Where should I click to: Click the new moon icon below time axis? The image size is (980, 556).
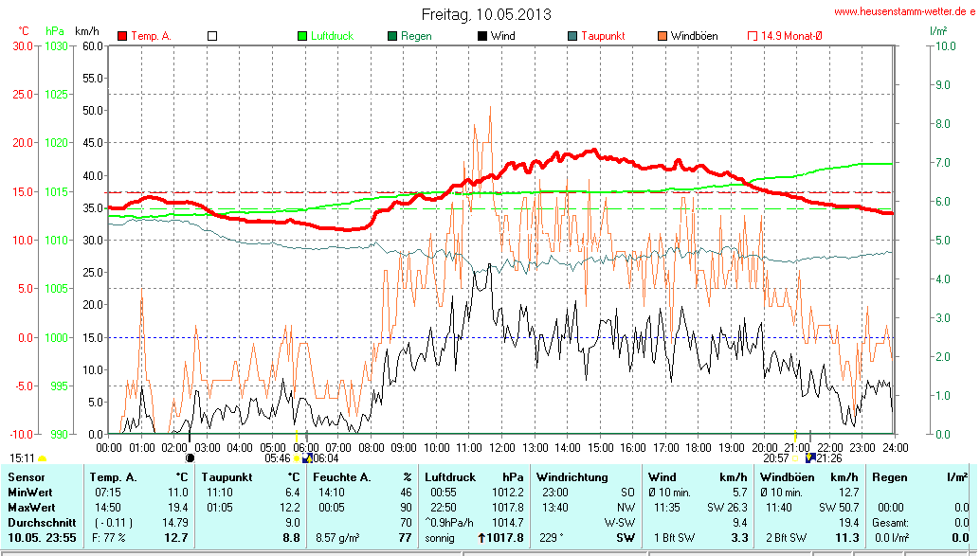click(x=190, y=457)
